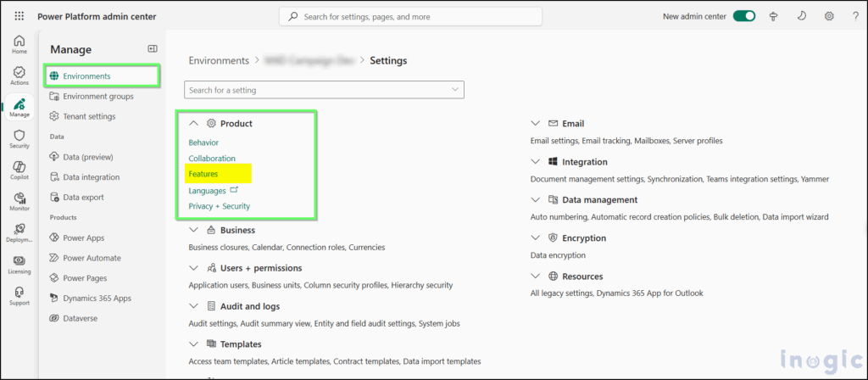Open Security section in left rail
Viewport: 868px width, 380px height.
coord(19,139)
